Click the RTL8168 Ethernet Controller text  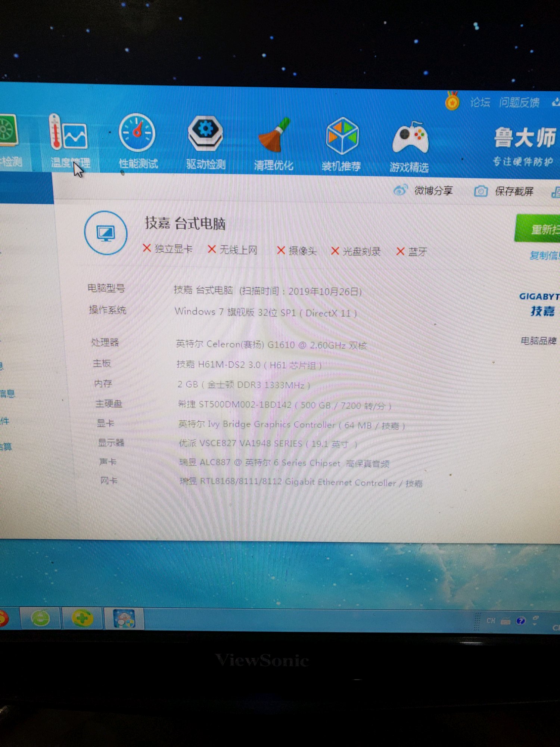pyautogui.click(x=301, y=482)
